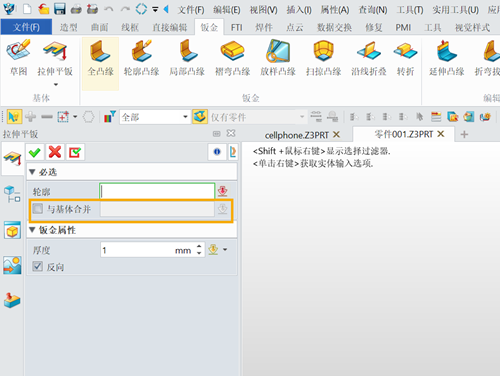This screenshot has width=500, height=376.
Task: Switch to the 直接编辑 ribbon tab
Action: tap(170, 27)
